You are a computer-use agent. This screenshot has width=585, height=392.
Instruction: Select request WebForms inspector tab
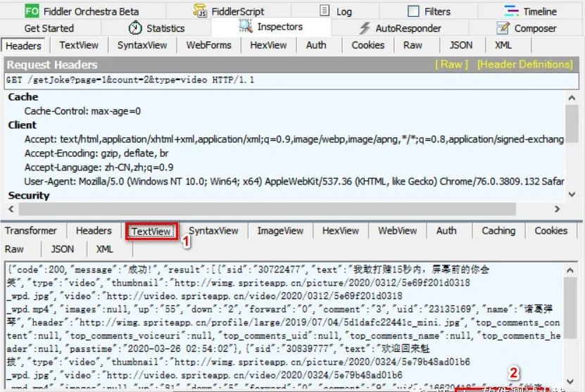pyautogui.click(x=208, y=45)
